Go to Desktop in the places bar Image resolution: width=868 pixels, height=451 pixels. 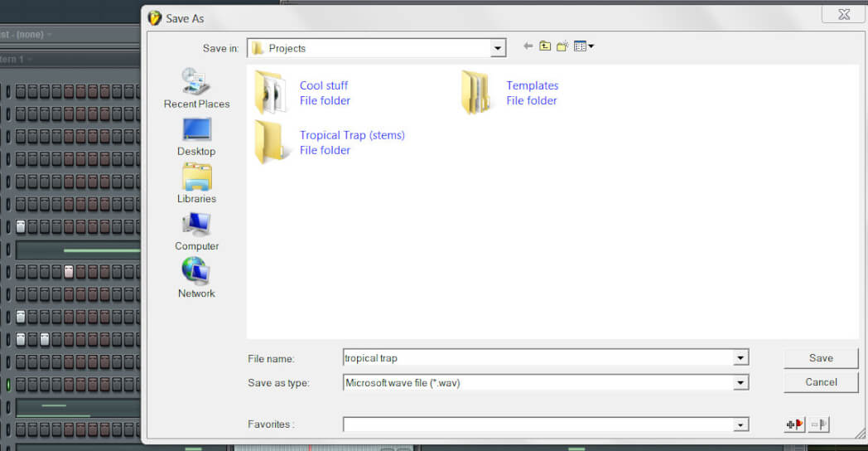pos(196,136)
